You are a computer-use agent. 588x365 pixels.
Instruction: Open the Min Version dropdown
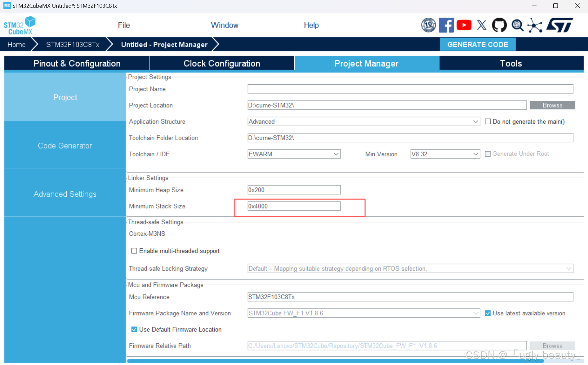445,154
